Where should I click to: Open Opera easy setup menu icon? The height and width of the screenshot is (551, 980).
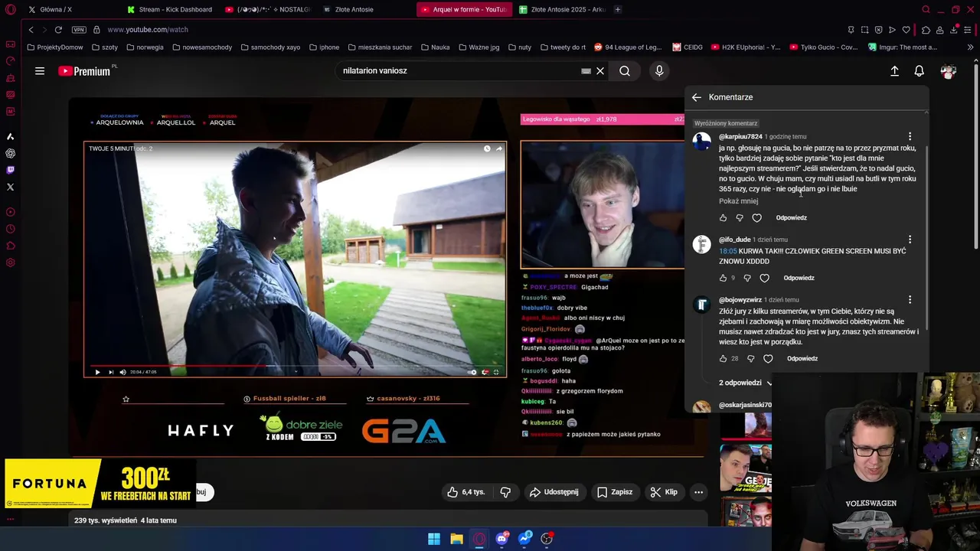click(969, 30)
